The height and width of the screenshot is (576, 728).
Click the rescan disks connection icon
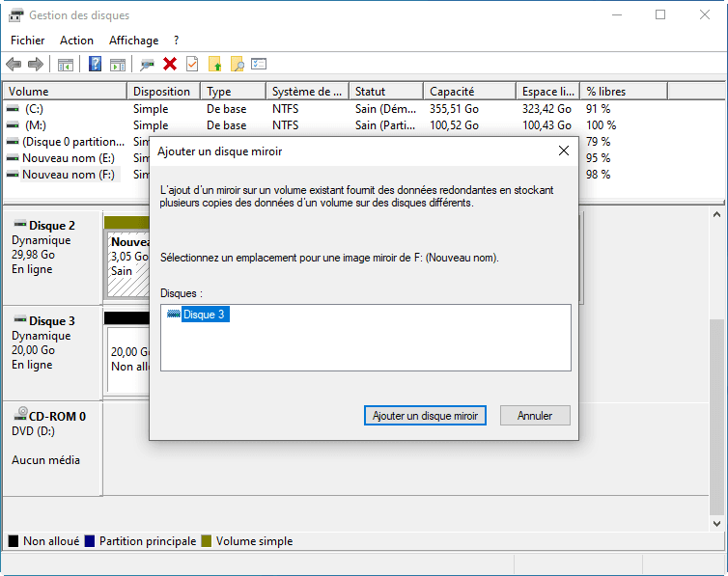(x=147, y=65)
